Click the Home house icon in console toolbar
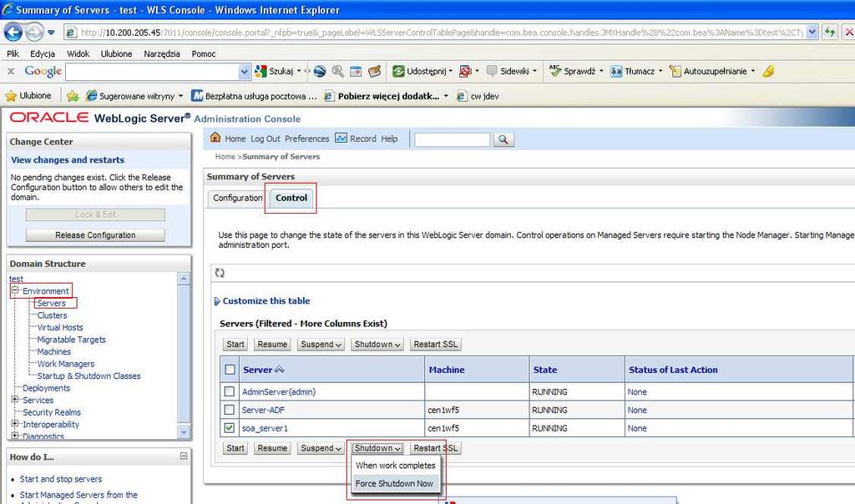 (x=215, y=138)
